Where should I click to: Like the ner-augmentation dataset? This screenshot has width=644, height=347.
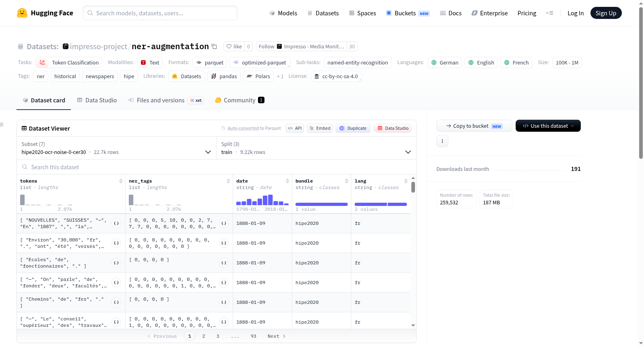pos(234,46)
